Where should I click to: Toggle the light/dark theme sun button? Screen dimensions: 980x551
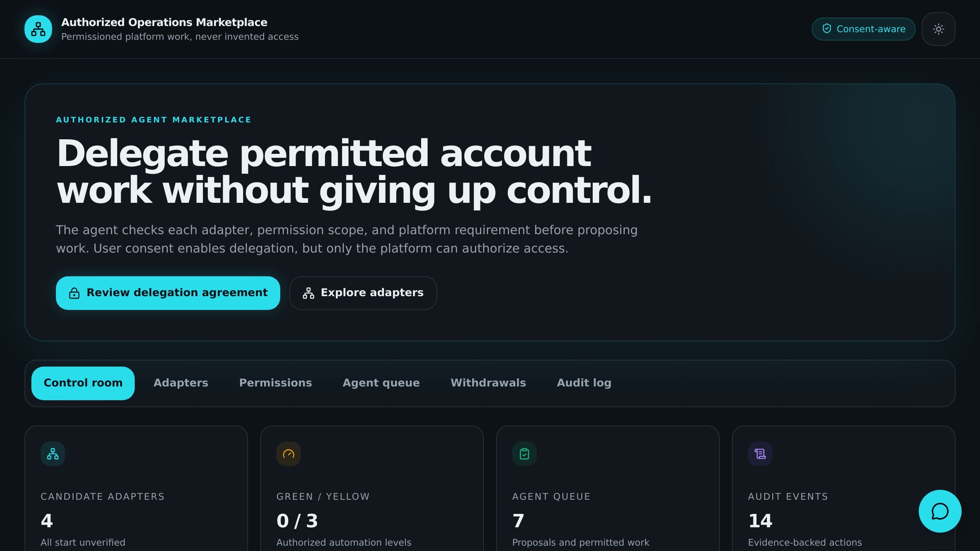click(938, 29)
